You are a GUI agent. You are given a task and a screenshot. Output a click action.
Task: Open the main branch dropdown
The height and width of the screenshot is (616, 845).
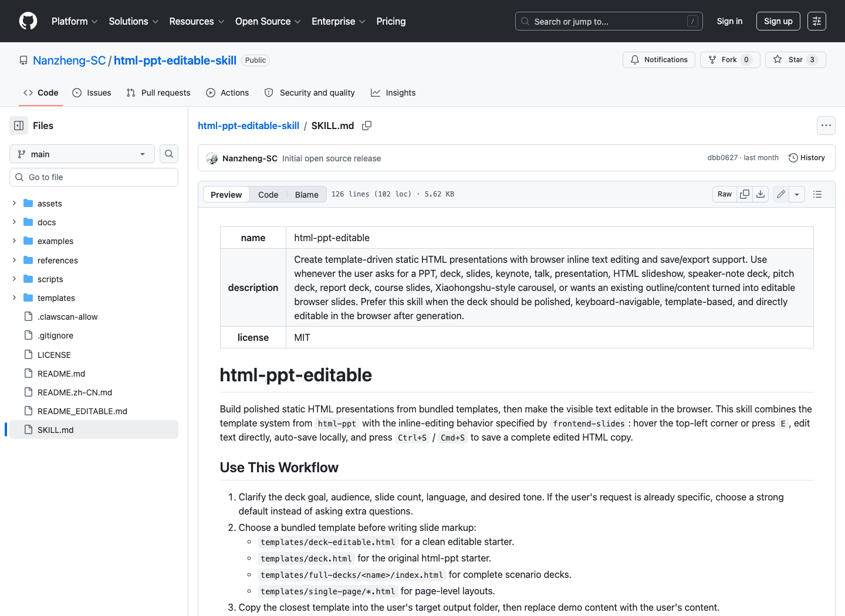coord(82,154)
